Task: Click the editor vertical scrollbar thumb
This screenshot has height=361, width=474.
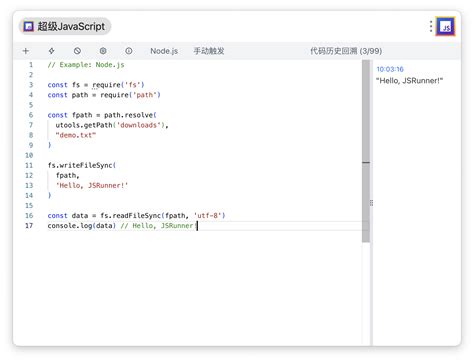Action: 366,151
